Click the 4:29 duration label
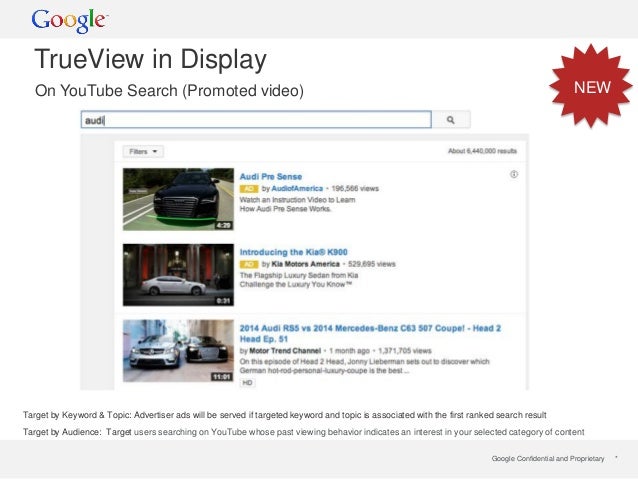Screen dimensions: 638x479 [223, 225]
